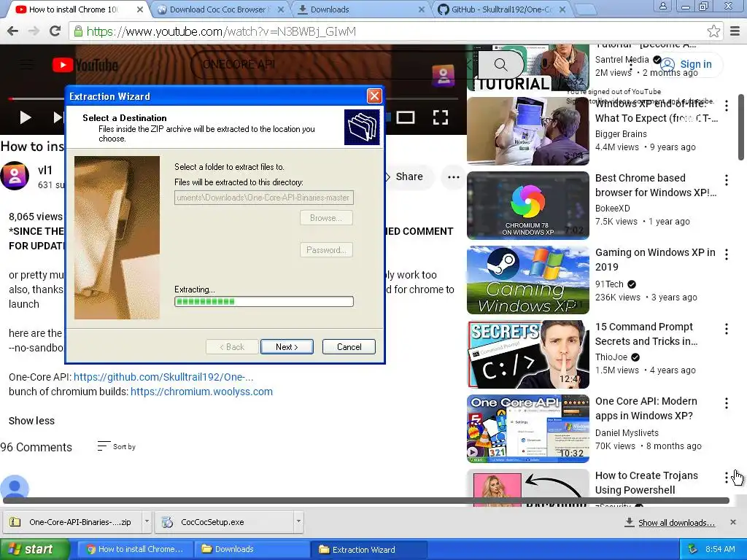747x560 pixels.
Task: Click the Bigger Brains channel name
Action: coord(621,134)
